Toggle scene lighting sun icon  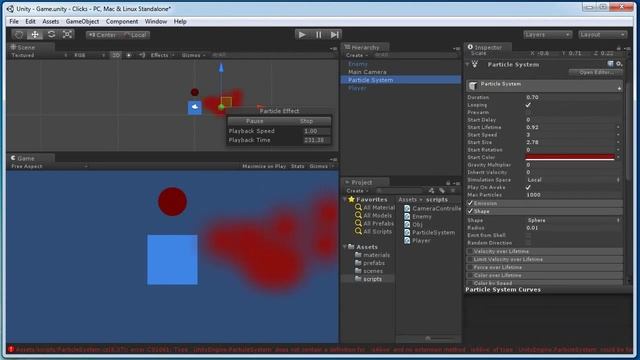(x=129, y=55)
